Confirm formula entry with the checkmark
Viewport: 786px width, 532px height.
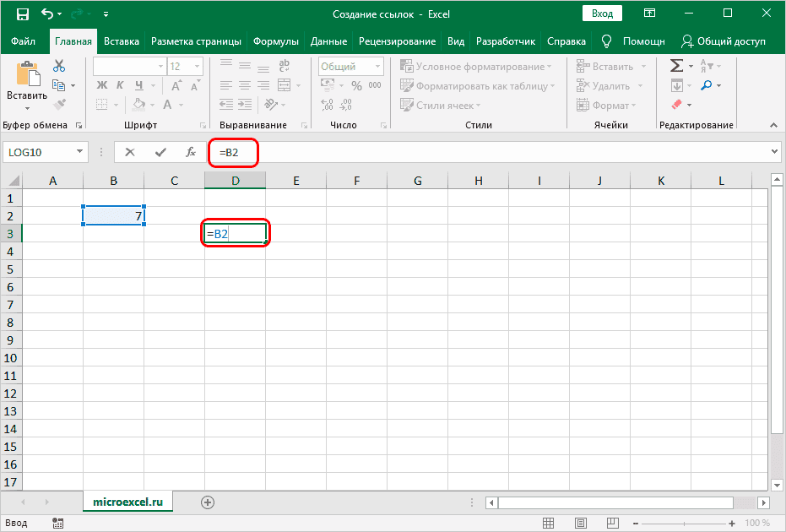tap(160, 152)
